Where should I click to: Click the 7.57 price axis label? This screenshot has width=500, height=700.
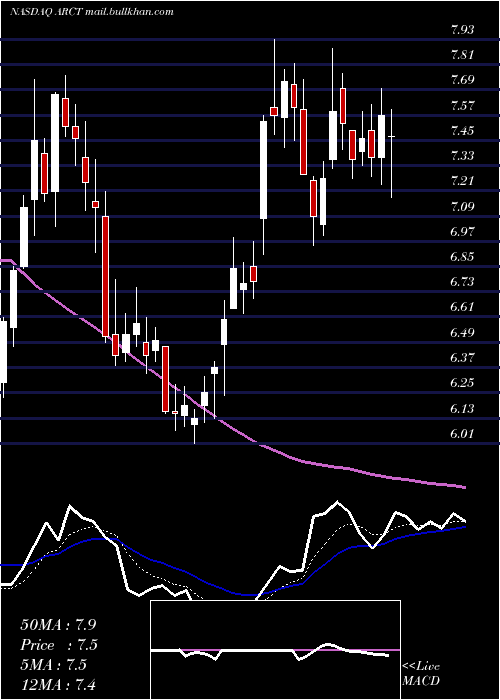coord(462,106)
